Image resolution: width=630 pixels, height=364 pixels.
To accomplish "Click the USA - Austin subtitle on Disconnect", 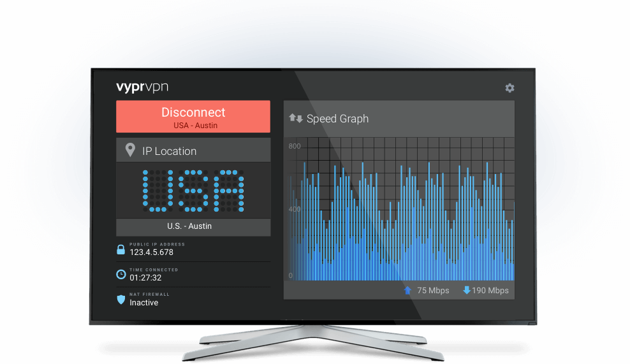I will pyautogui.click(x=195, y=126).
